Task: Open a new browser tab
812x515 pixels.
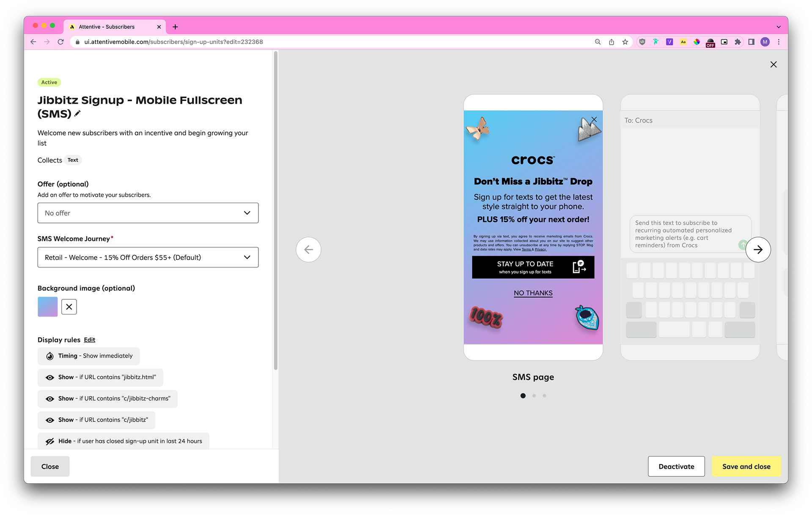Action: [x=175, y=27]
